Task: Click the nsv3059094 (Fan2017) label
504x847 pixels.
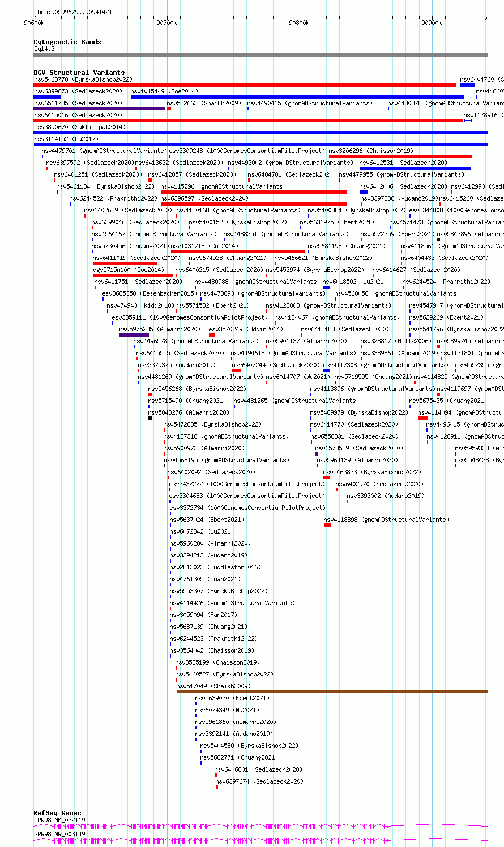Action: pos(203,615)
